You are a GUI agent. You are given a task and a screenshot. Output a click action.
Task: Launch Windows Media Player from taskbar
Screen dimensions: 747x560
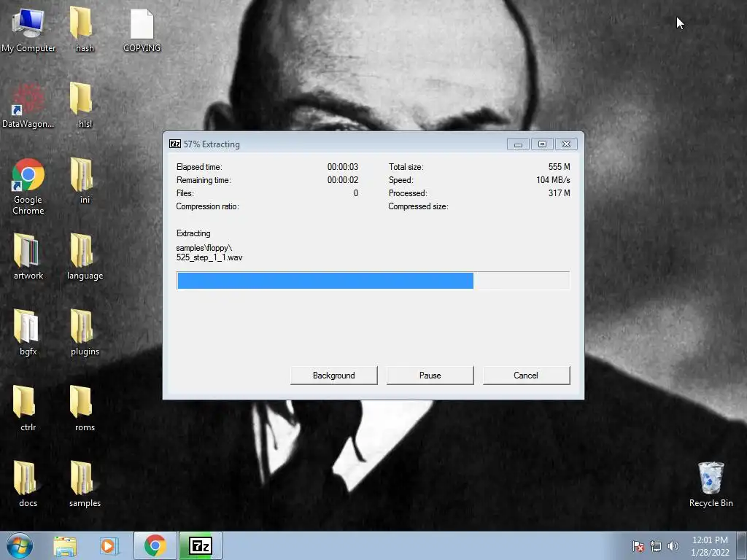(109, 545)
